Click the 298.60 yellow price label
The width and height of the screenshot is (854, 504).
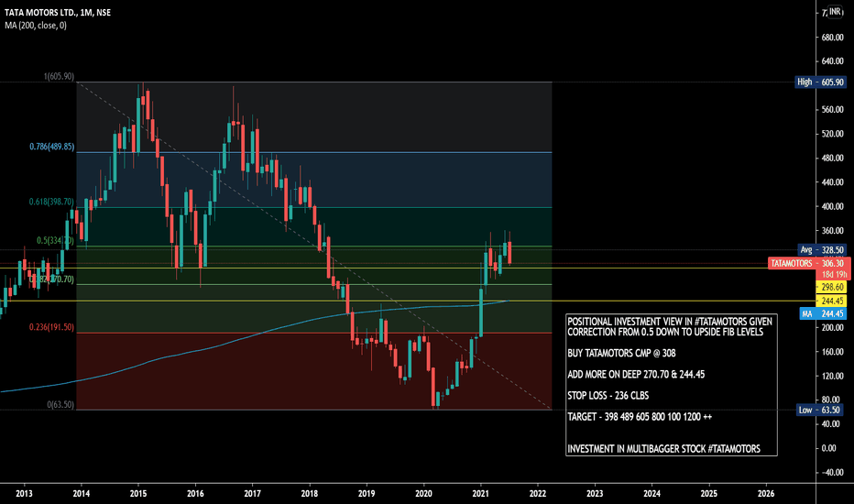(831, 287)
